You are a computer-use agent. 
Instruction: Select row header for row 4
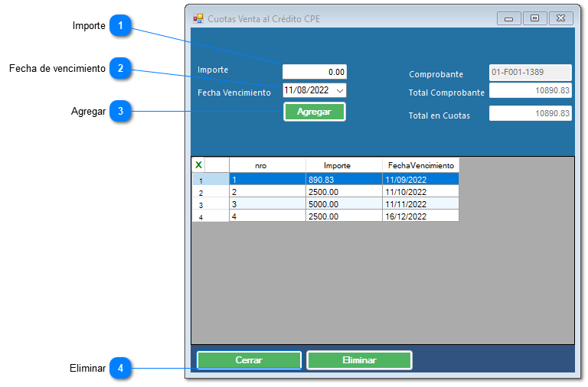point(211,216)
